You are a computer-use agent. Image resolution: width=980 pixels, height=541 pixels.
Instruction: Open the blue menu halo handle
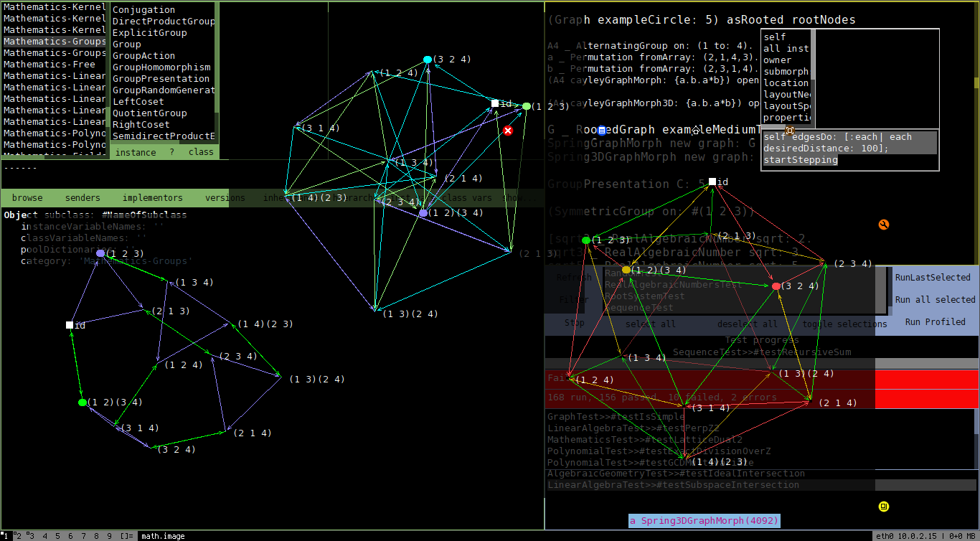point(602,130)
